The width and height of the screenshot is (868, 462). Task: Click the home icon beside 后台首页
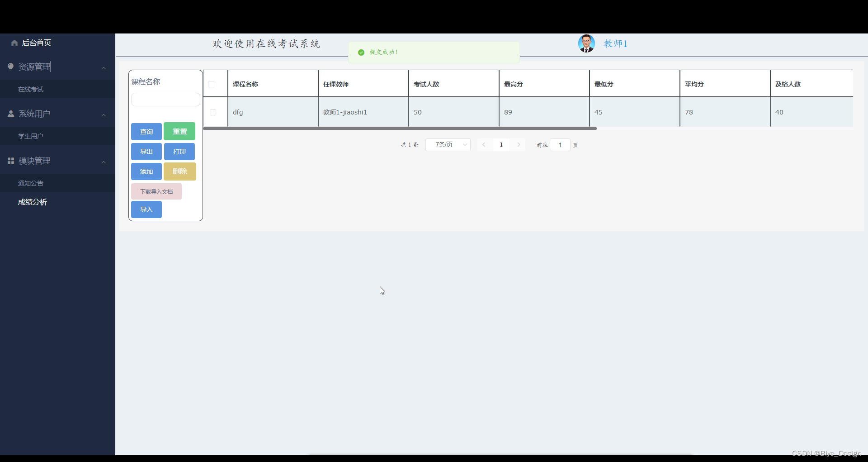(x=14, y=43)
